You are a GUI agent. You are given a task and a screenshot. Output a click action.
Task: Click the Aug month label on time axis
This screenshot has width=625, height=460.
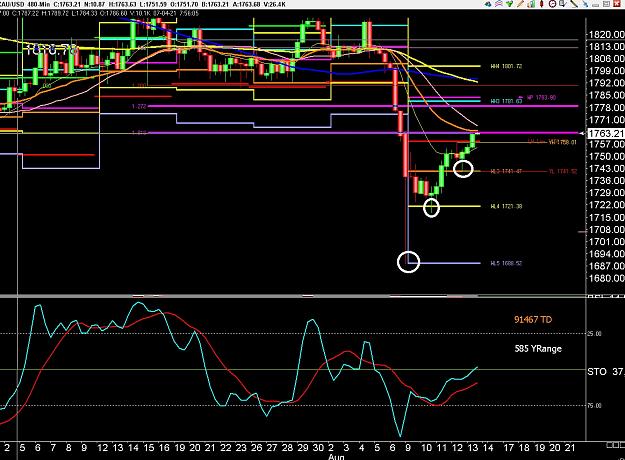click(x=336, y=457)
